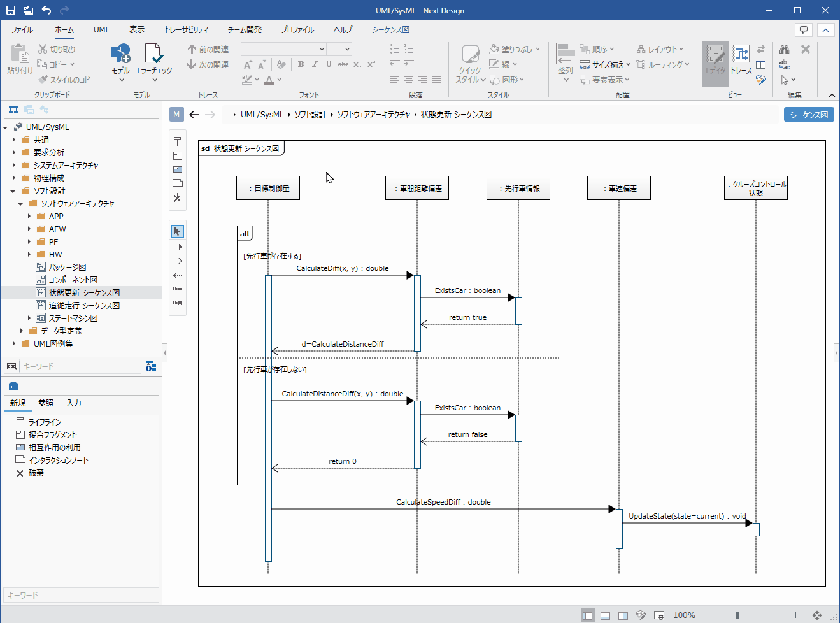This screenshot has height=623, width=840.
Task: Click the comment bubble icon at top right
Action: pyautogui.click(x=804, y=30)
